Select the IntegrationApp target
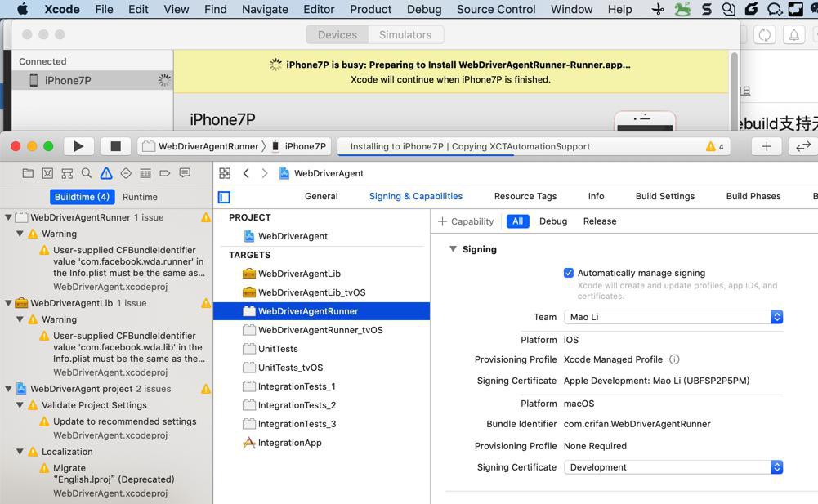818x504 pixels. (321, 443)
